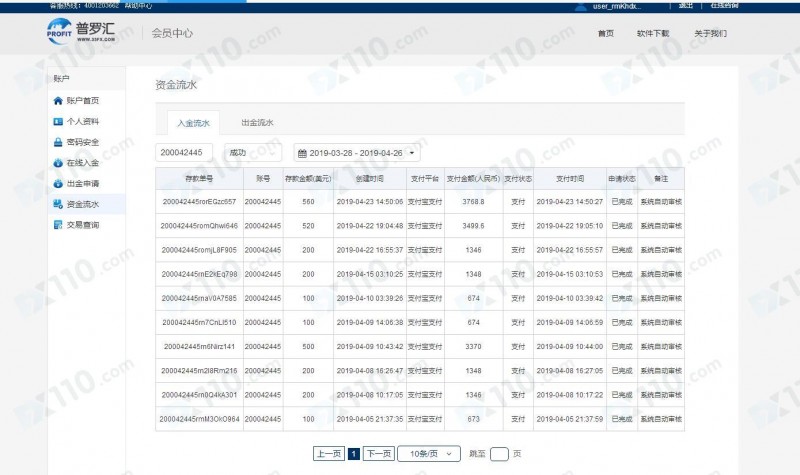
Task: Click the 存款金额(美元) column header
Action: pos(308,179)
